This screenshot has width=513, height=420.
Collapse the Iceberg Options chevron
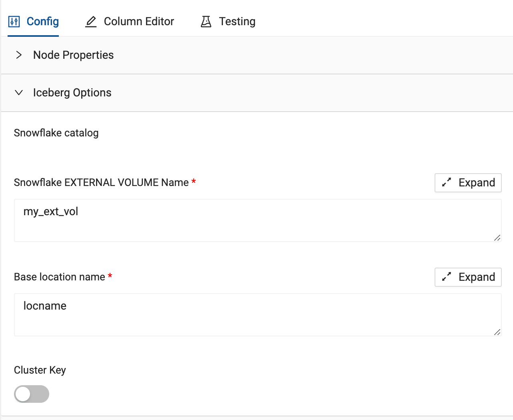tap(19, 92)
